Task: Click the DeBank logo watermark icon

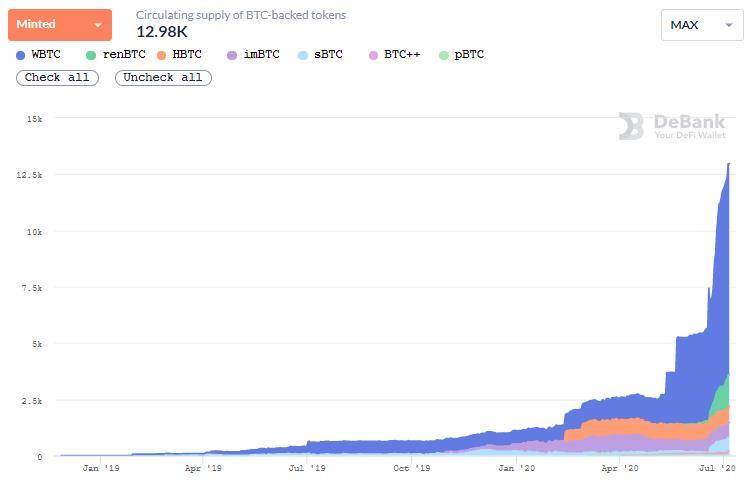Action: (631, 126)
